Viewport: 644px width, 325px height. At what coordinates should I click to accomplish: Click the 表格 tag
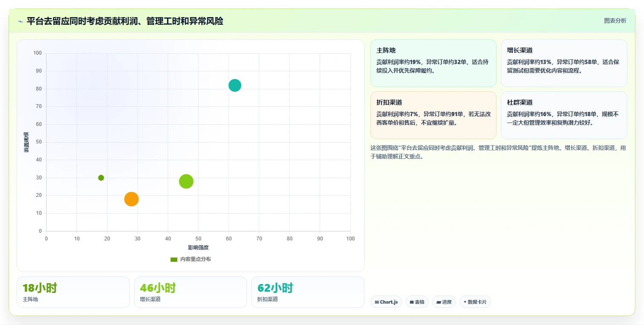(417, 302)
